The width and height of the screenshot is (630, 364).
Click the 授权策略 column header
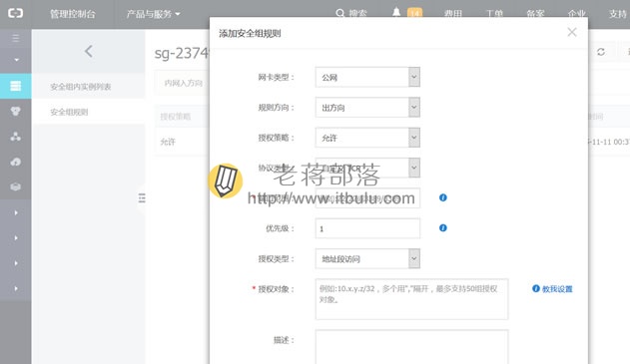tap(175, 117)
